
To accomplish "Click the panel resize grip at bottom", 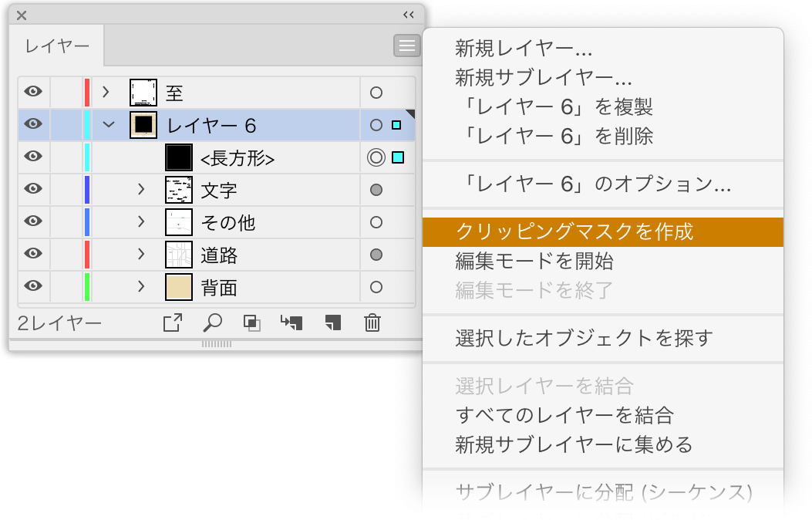I will coord(217,344).
